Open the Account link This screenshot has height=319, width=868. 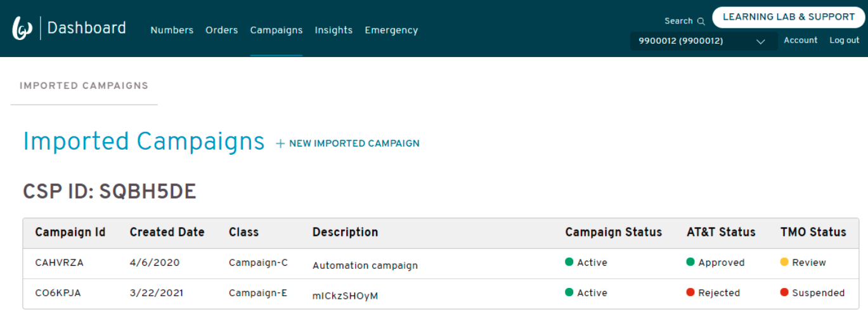pos(801,40)
